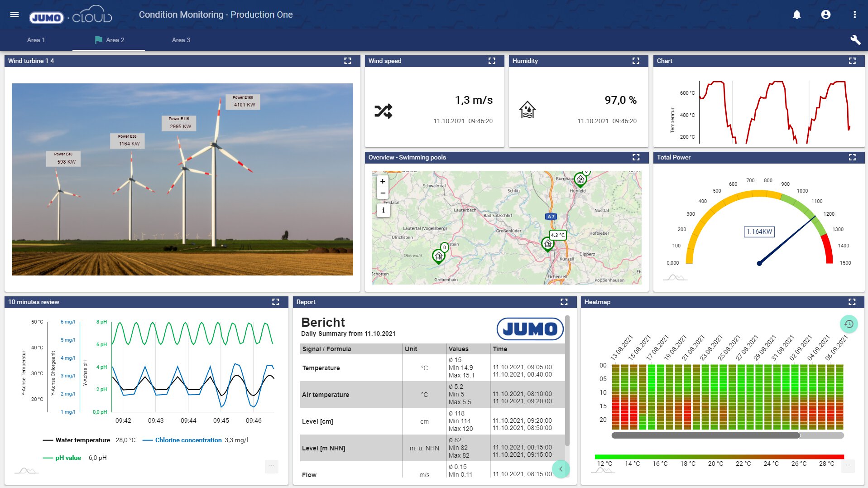868x488 pixels.
Task: Switch to the Area 1 tab
Action: tap(36, 40)
